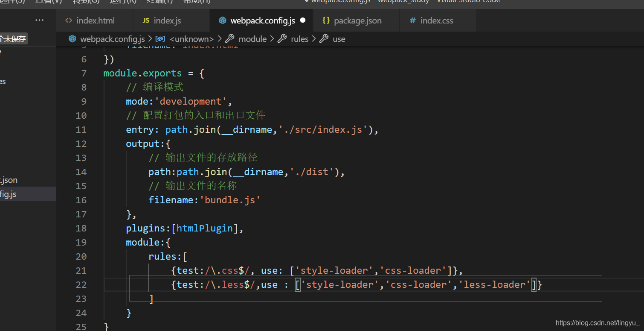Click the blog.csdn.net watermark link

[x=597, y=323]
